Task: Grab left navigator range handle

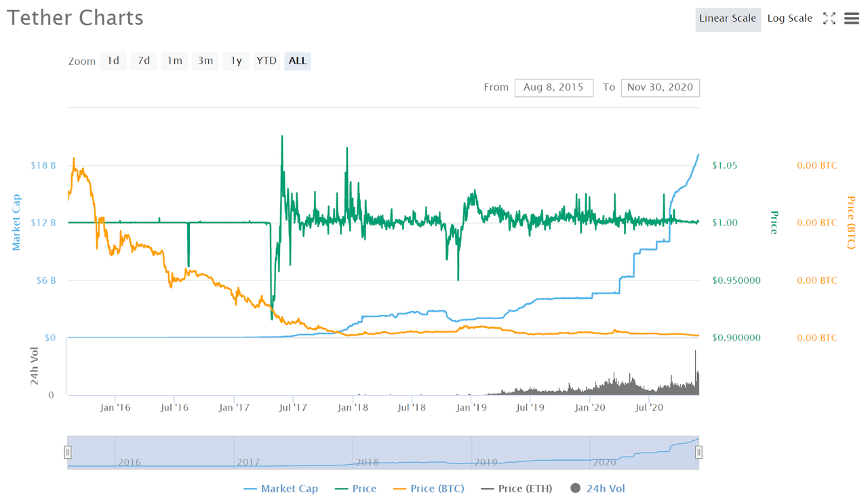Action: (x=68, y=452)
